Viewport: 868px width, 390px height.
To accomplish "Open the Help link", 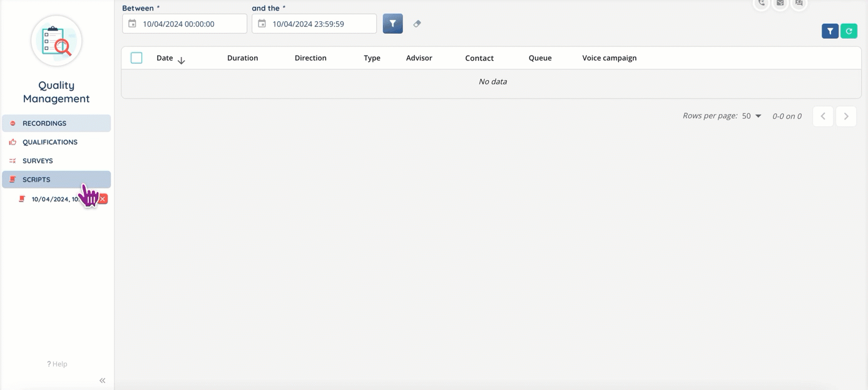I will click(57, 364).
